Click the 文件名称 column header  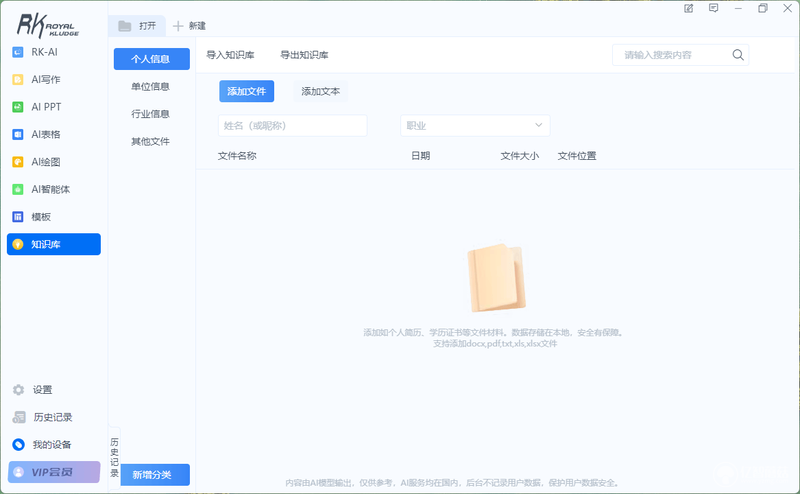237,156
